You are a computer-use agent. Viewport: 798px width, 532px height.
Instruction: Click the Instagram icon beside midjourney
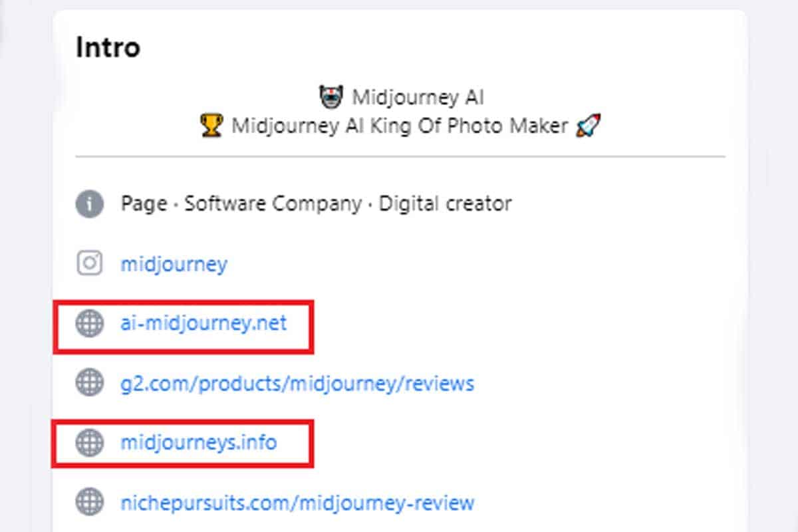pos(89,263)
